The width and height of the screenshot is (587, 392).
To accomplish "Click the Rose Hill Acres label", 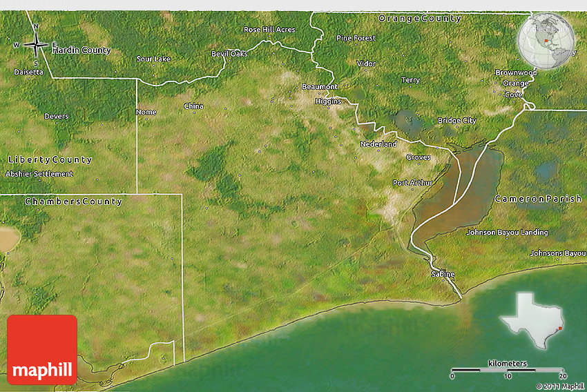I will point(269,30).
